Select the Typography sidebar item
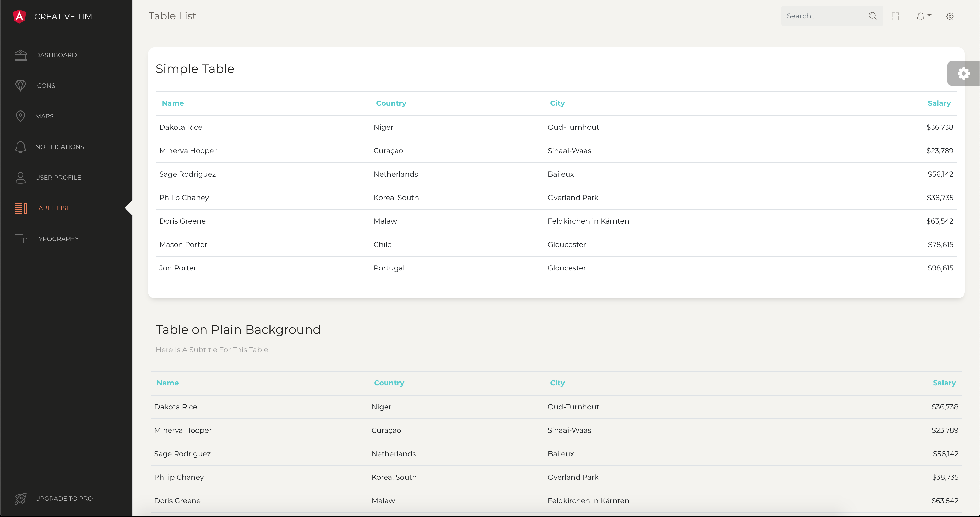 pos(57,239)
